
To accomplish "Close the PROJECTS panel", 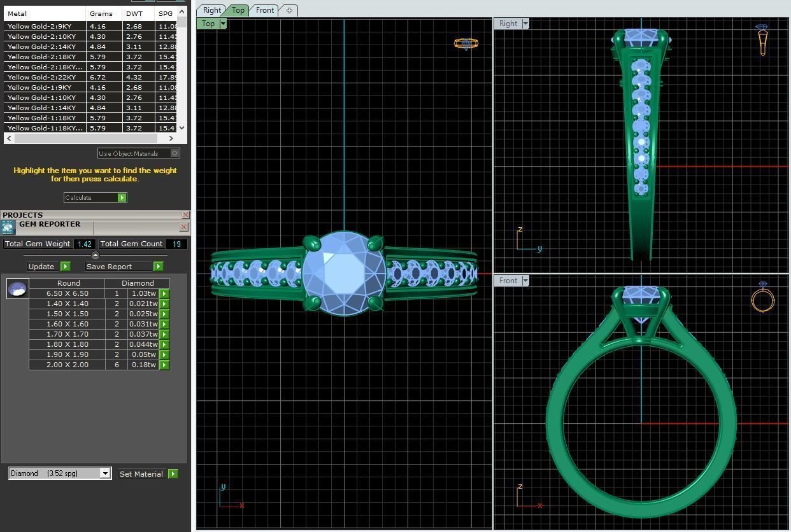I will [x=185, y=215].
